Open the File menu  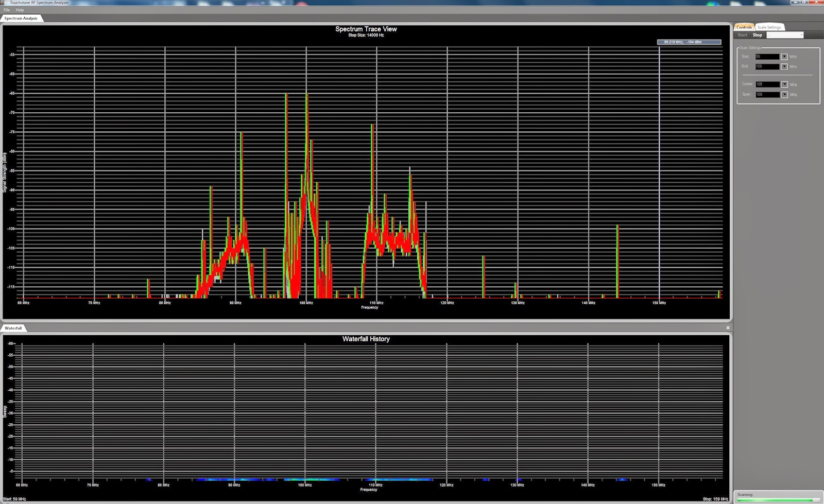(6, 9)
